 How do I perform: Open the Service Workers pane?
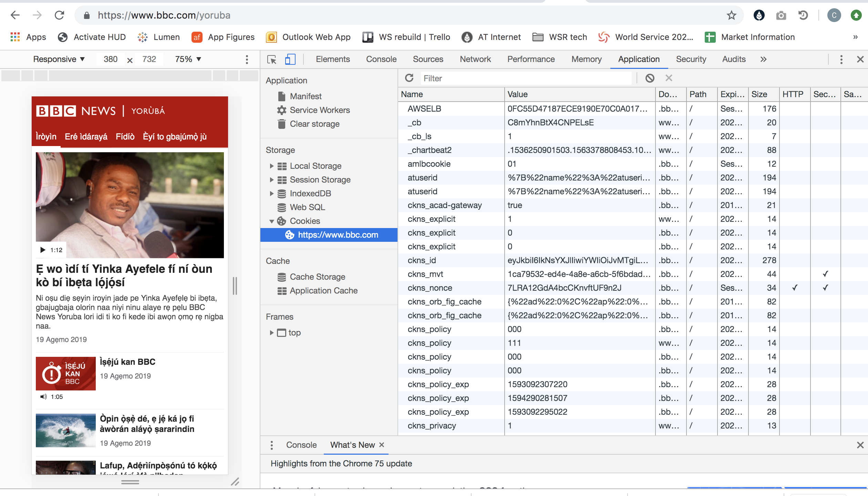click(x=319, y=110)
